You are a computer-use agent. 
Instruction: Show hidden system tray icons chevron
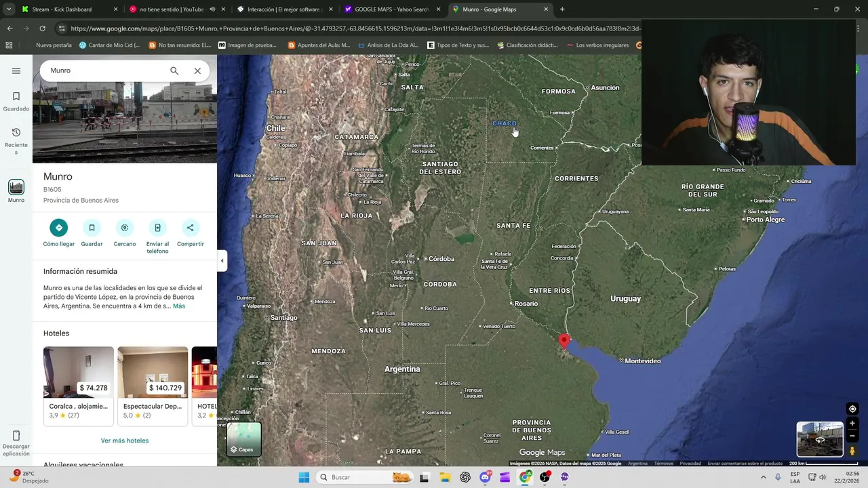(x=764, y=477)
